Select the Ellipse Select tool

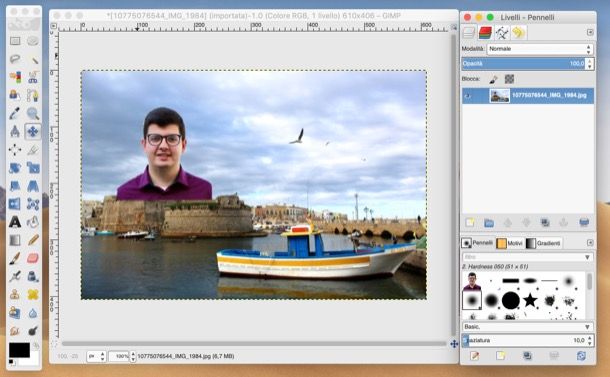(33, 41)
